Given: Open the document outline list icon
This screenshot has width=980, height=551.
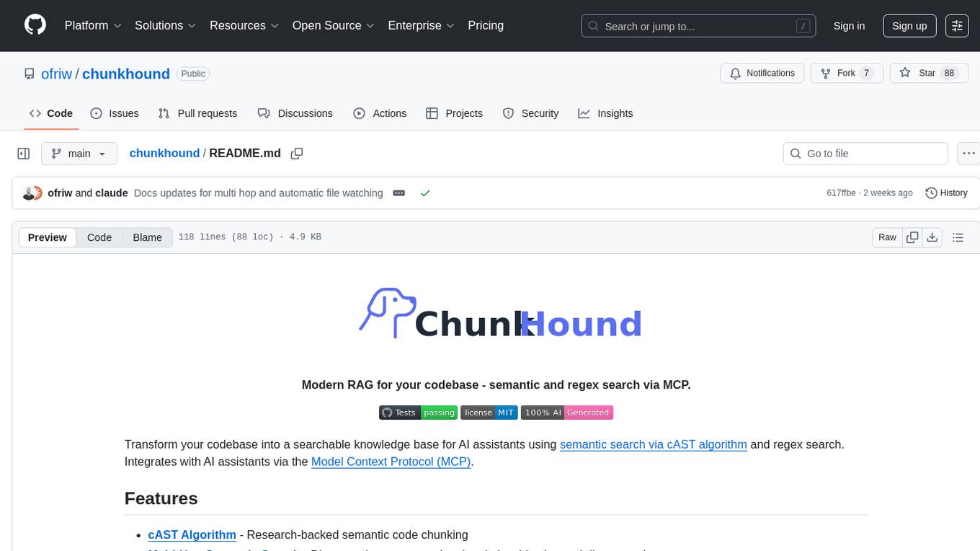Looking at the screenshot, I should [x=958, y=237].
